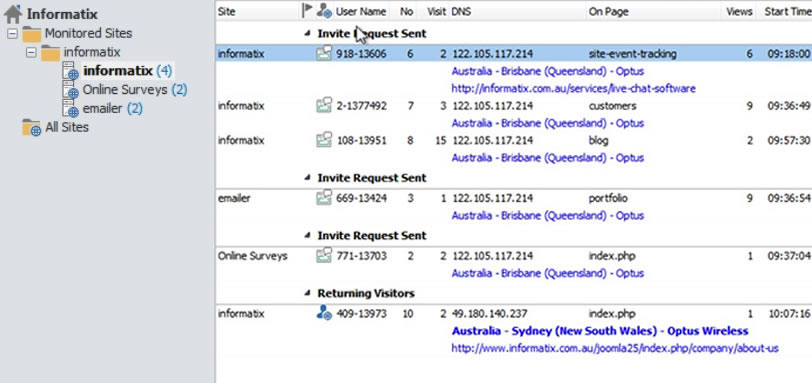Click the blog page cell
The width and height of the screenshot is (812, 383).
tap(599, 140)
